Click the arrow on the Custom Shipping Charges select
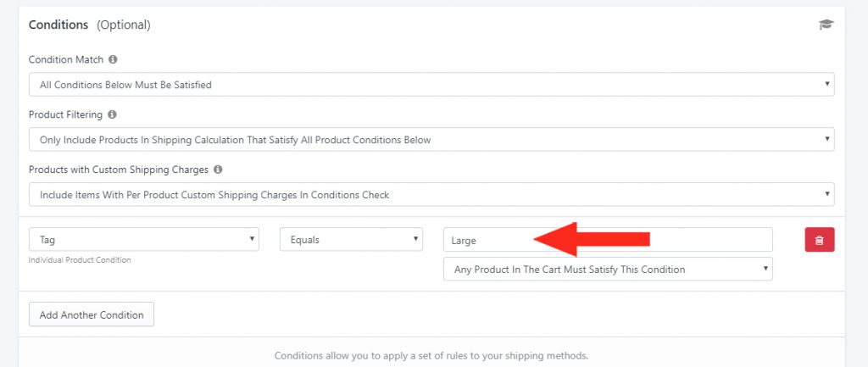Viewport: 868px width, 367px height. 826,194
